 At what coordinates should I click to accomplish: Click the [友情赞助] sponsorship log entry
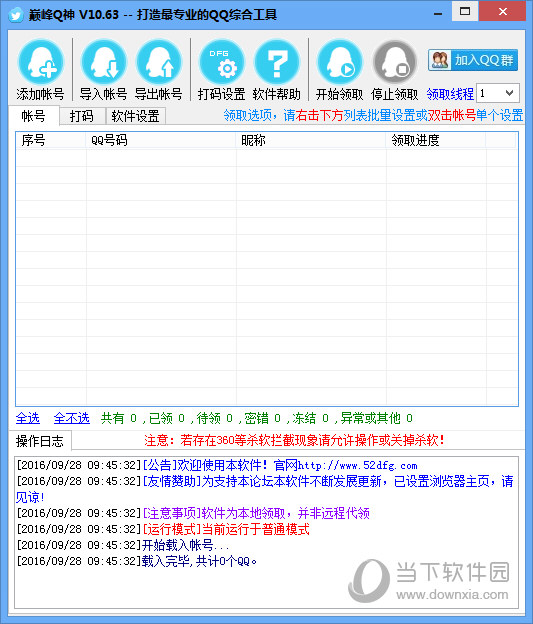point(265,489)
